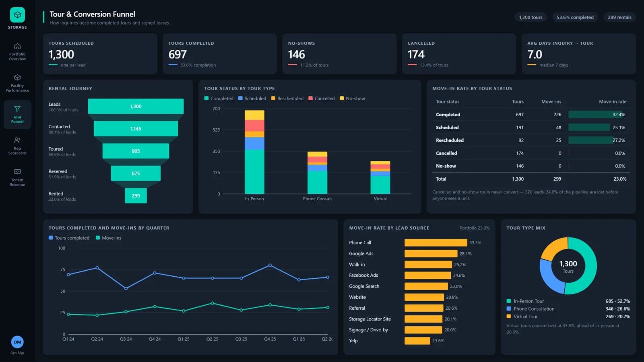The height and width of the screenshot is (362, 644).
Task: Open the OM Ops Mgr avatar
Action: click(x=17, y=342)
